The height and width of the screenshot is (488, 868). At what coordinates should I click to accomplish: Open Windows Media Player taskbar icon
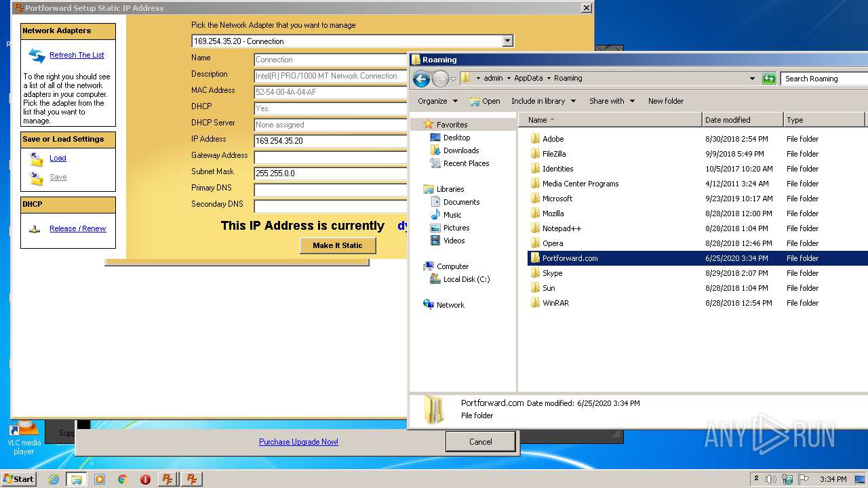tap(100, 479)
